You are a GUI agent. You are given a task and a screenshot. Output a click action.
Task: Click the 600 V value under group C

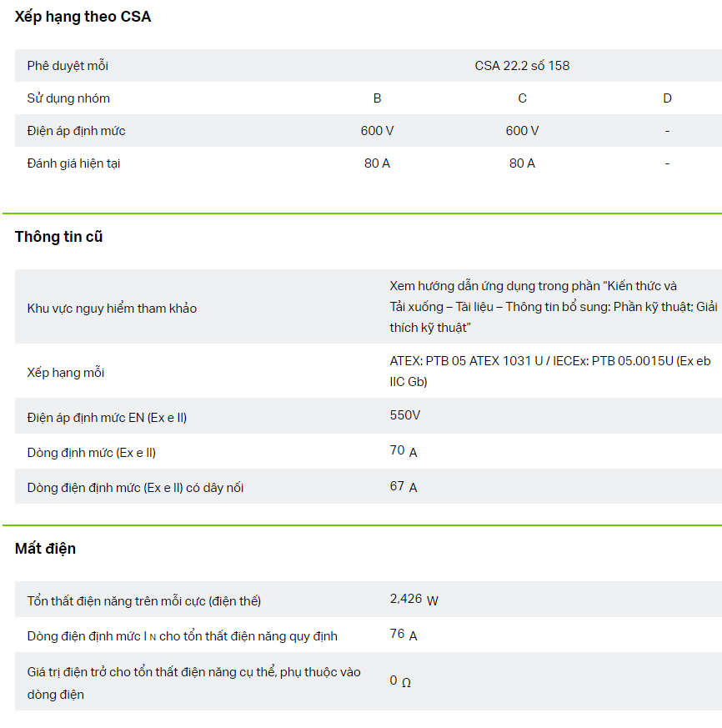[522, 131]
